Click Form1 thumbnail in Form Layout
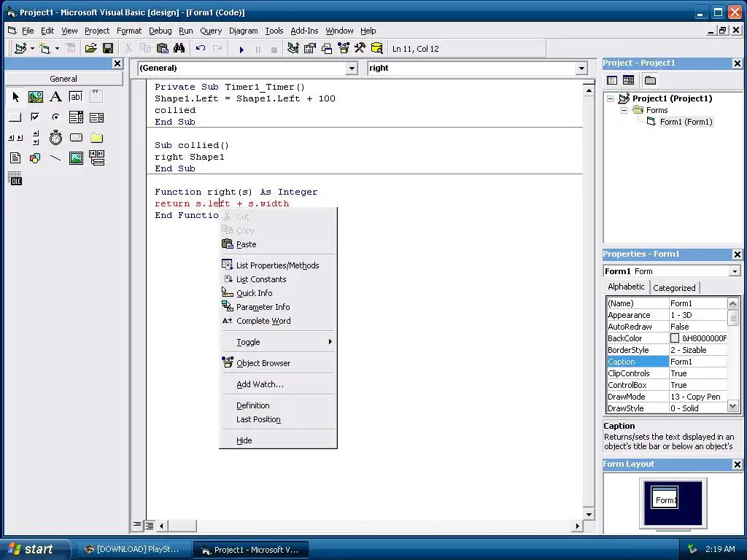747x560 pixels. tap(665, 497)
